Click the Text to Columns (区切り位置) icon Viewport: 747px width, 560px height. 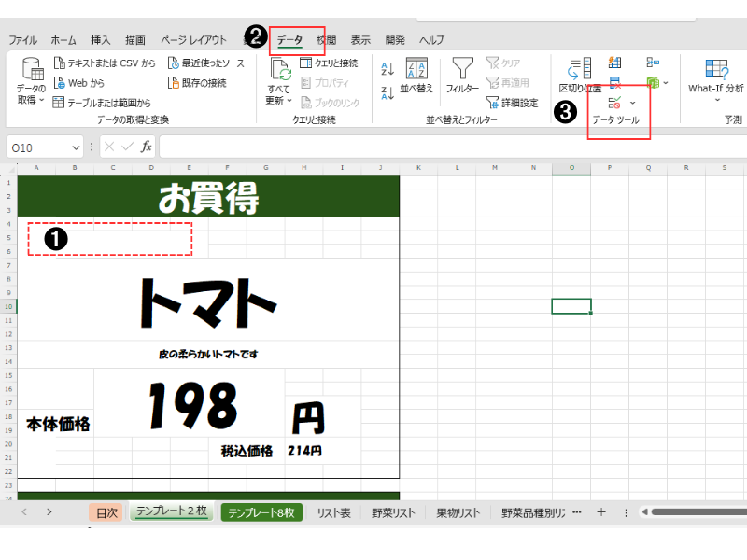(580, 75)
